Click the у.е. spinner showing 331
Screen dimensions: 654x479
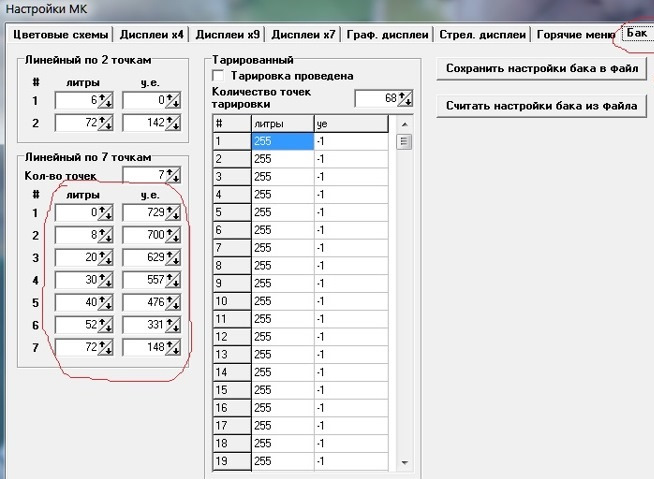pyautogui.click(x=173, y=325)
